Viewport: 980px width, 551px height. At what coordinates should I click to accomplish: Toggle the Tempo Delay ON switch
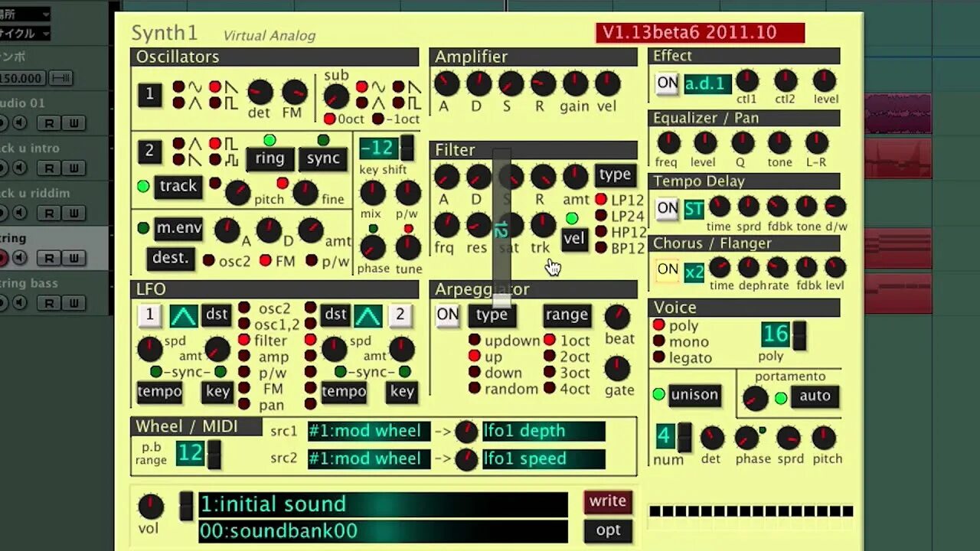coord(668,207)
